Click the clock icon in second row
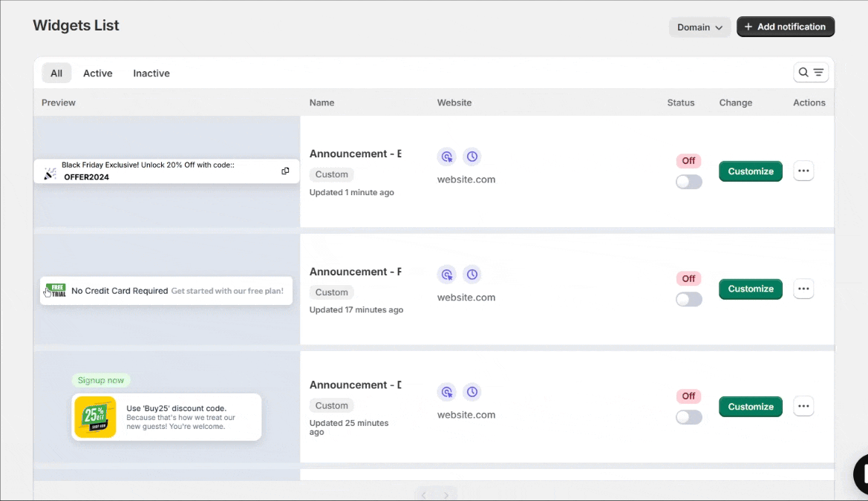Screen dimensions: 868x501 (471, 275)
